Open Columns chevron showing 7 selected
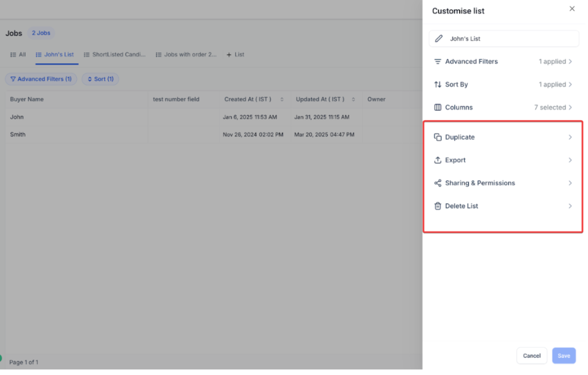588x375 pixels. (570, 107)
